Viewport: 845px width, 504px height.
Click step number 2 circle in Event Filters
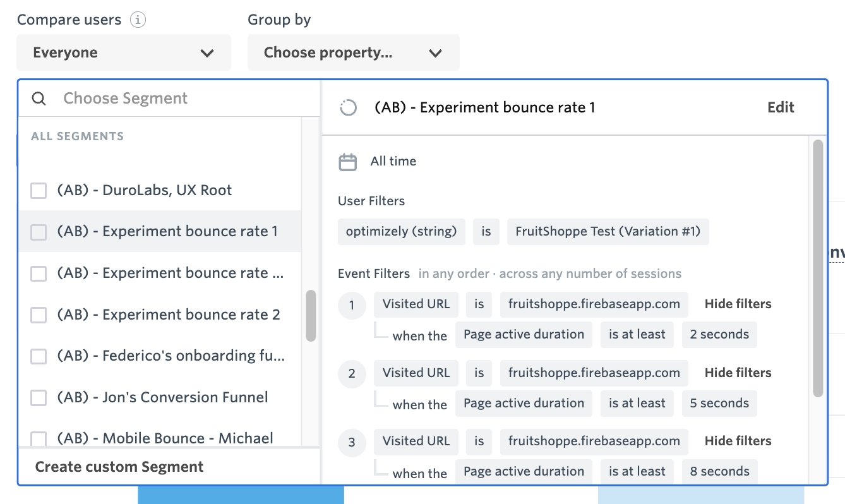tap(352, 374)
